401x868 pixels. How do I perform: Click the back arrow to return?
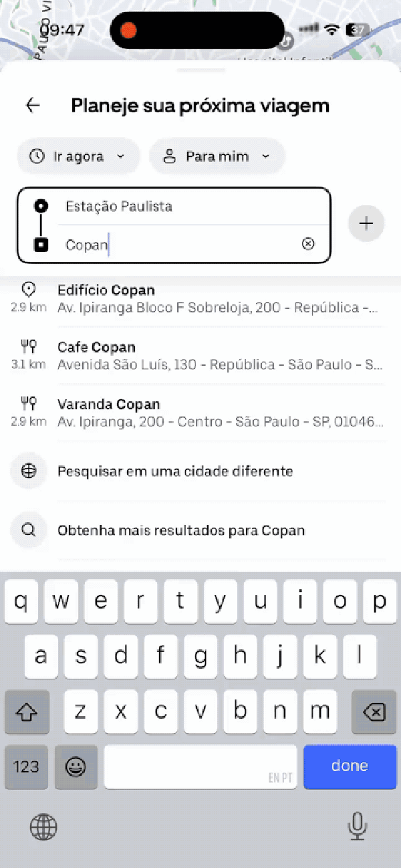(32, 105)
